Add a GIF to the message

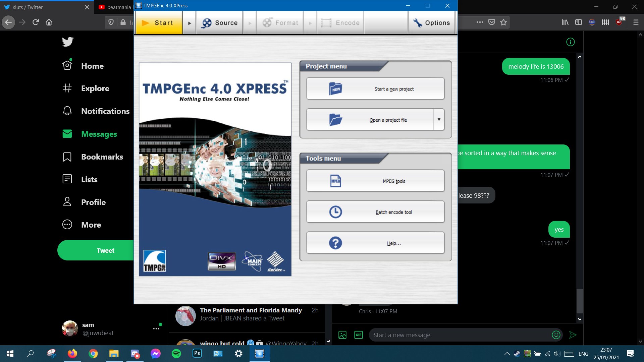pos(359,335)
